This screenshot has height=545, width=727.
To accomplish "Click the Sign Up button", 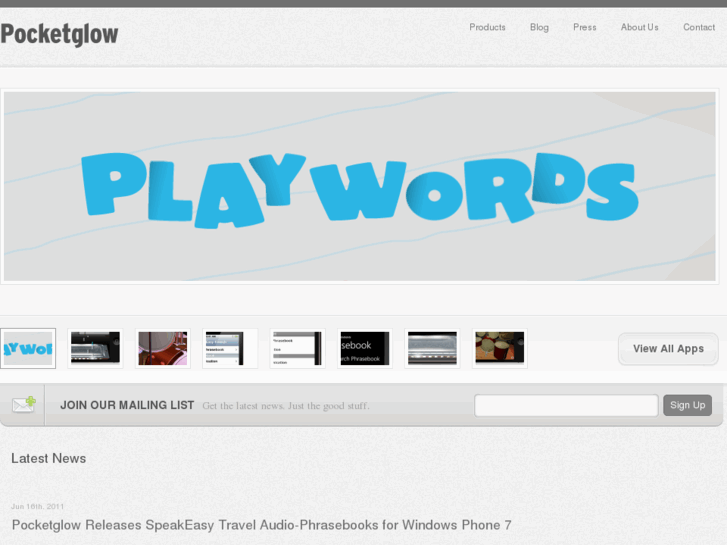I will pyautogui.click(x=687, y=405).
